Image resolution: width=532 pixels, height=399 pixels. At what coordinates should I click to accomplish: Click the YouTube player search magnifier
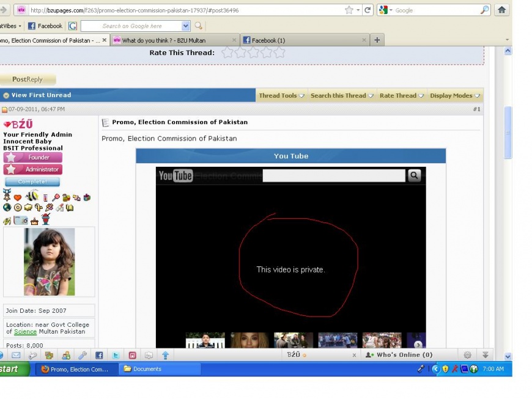pos(414,176)
